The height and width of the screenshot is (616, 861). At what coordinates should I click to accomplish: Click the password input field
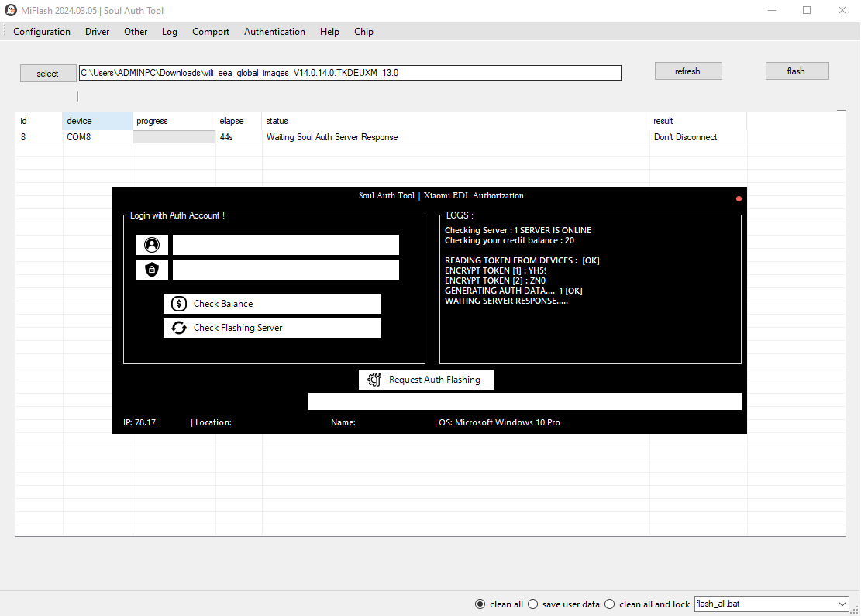click(285, 270)
